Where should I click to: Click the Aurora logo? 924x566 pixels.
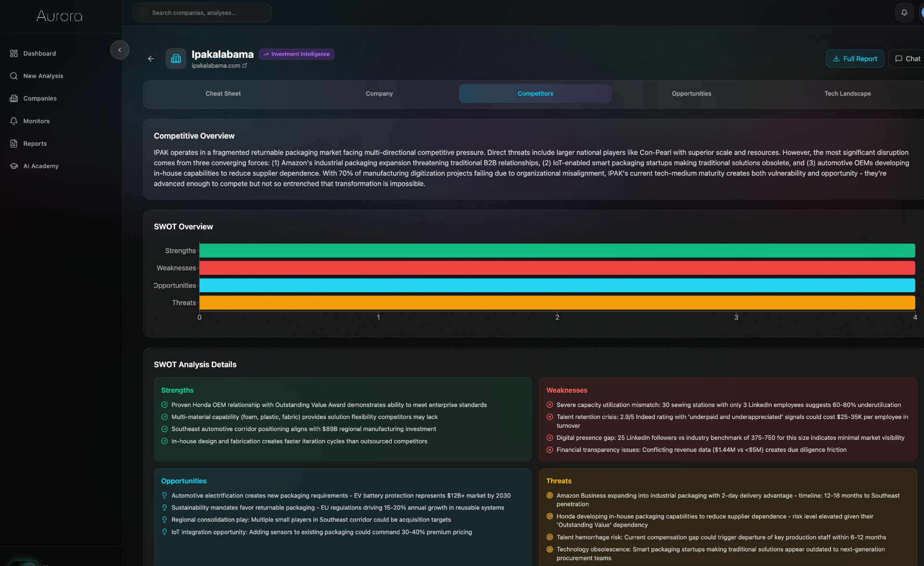[60, 16]
